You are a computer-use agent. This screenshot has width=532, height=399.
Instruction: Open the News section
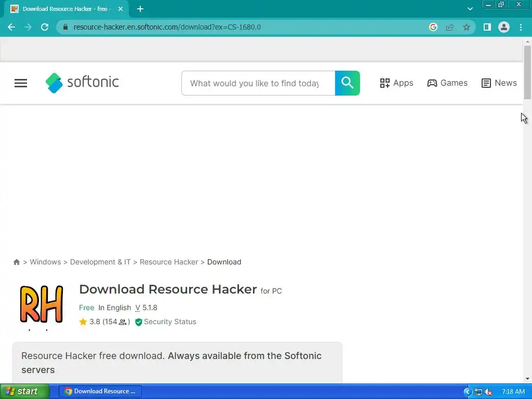(499, 83)
